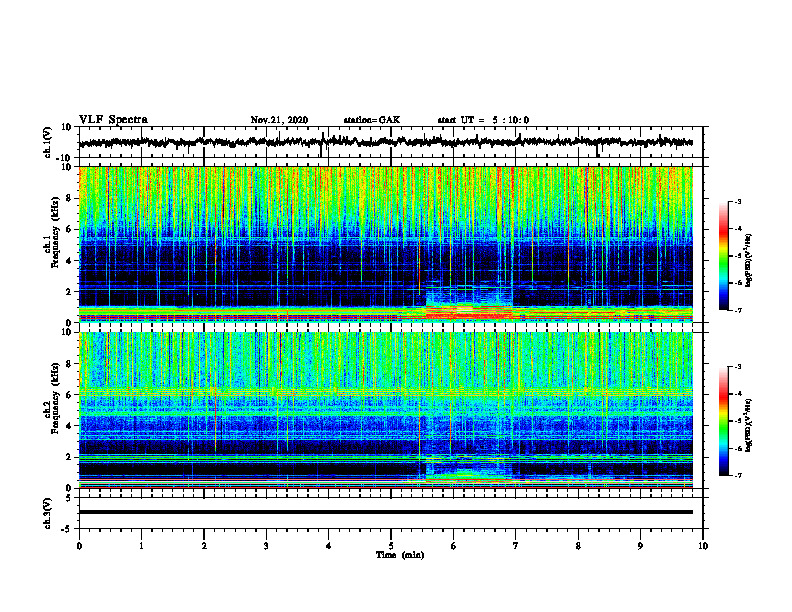Click time tick label "1" on bottom axis
Screen dimensions: 792x612
pyautogui.click(x=141, y=546)
